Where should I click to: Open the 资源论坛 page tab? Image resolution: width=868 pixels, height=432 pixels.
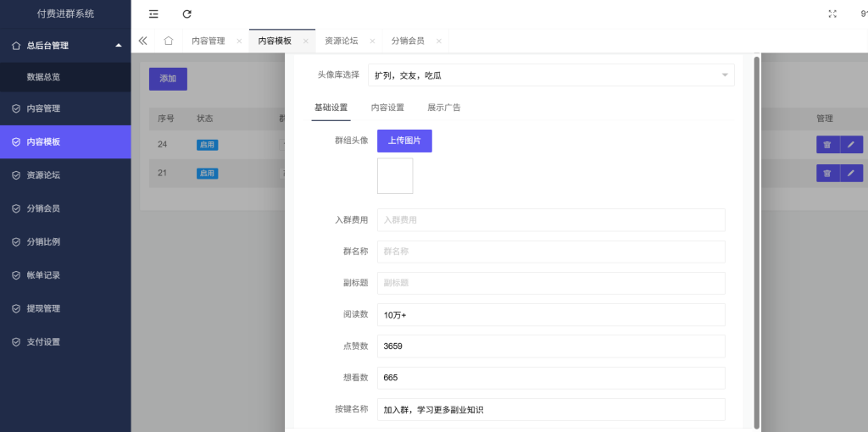pos(341,41)
